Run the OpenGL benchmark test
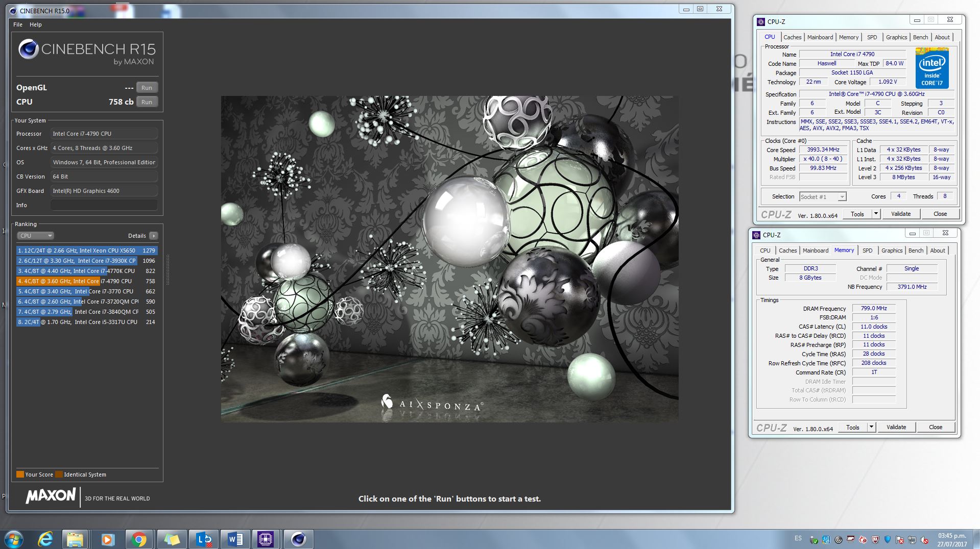980x549 pixels. tap(147, 88)
